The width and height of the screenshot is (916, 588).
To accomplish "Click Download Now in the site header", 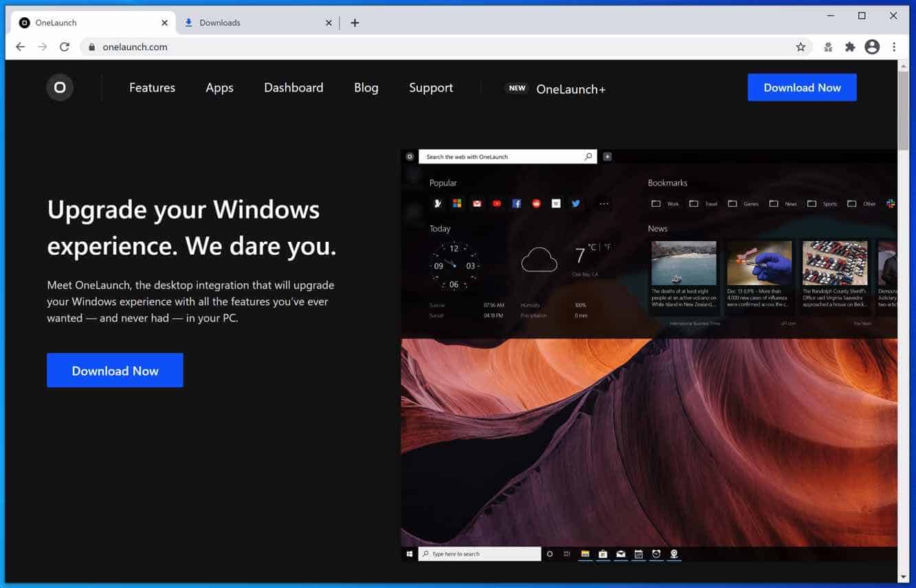I will pyautogui.click(x=802, y=87).
